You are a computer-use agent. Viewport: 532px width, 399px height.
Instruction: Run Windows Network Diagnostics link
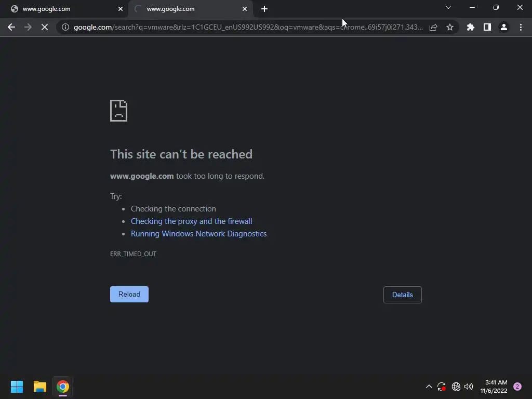click(198, 234)
